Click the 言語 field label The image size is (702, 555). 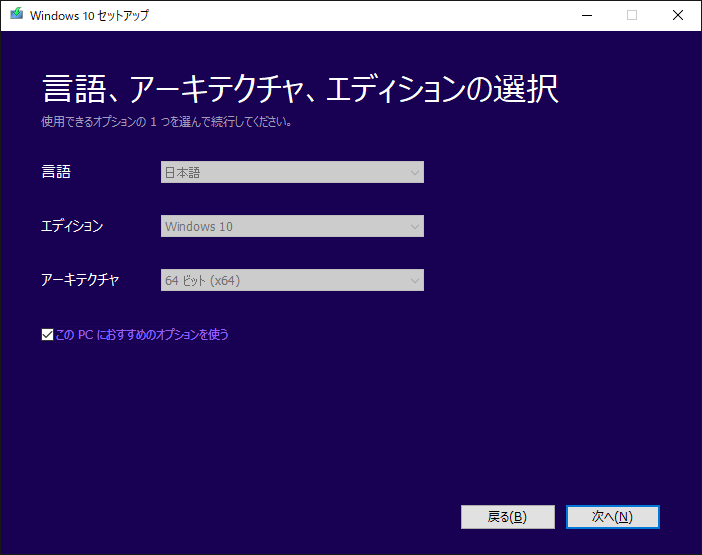pos(56,172)
